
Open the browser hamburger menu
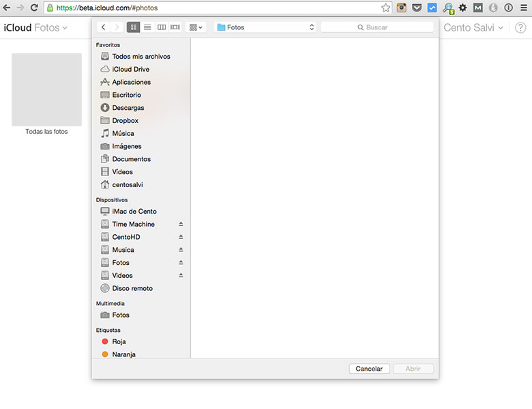524,8
